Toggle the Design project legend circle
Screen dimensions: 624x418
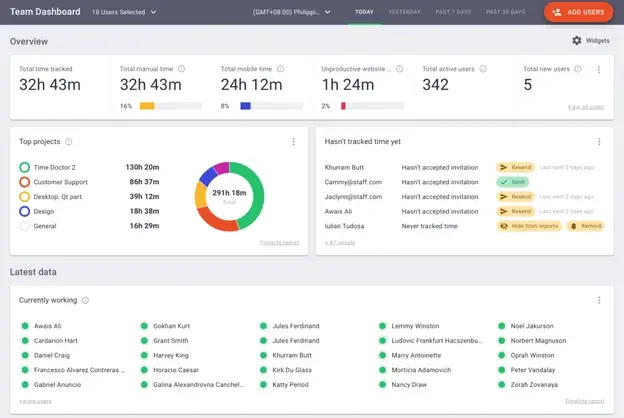tap(25, 211)
